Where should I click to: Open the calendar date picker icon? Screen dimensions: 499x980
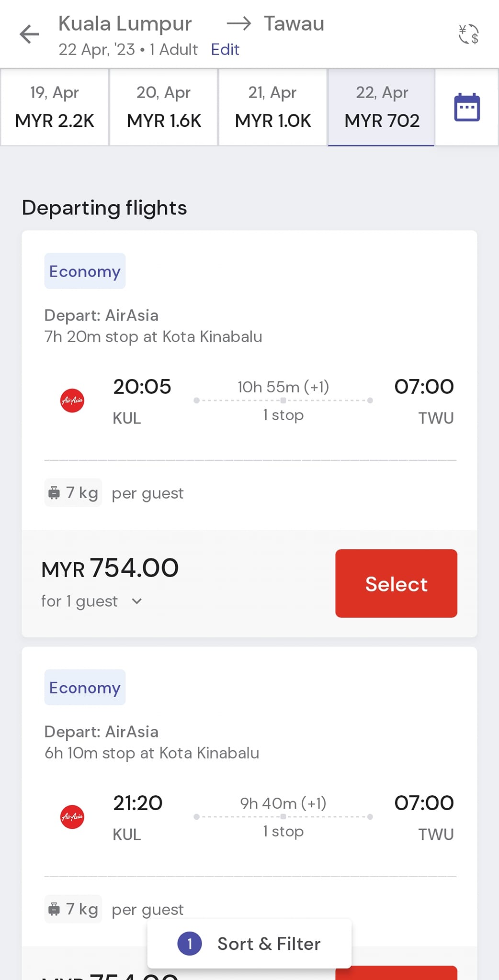click(467, 107)
